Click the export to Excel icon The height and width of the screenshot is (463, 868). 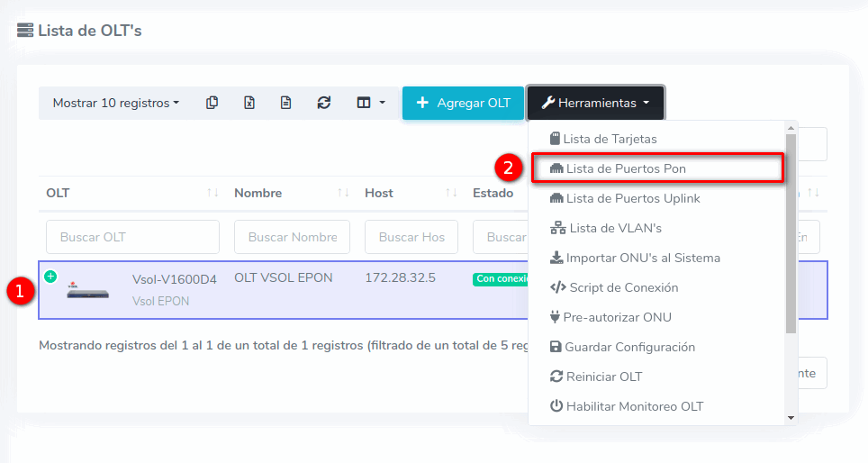pos(249,103)
